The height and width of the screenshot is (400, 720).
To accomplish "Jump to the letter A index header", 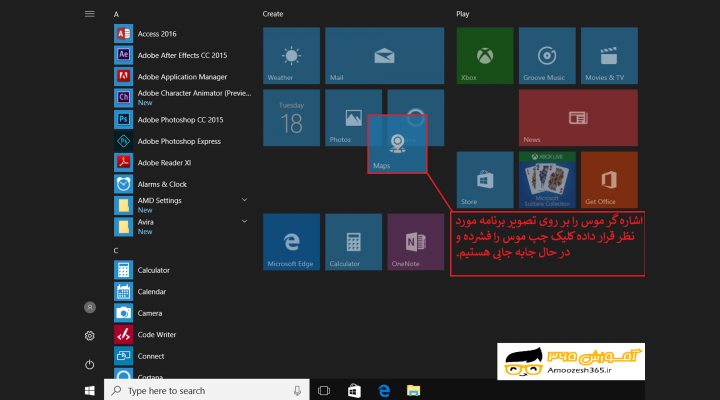I will [x=116, y=14].
